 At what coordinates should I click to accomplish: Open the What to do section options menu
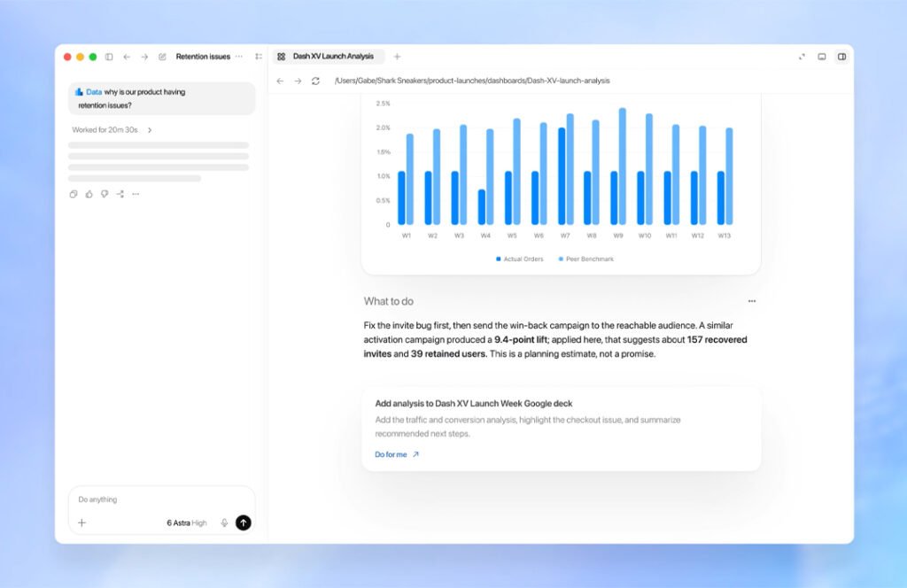click(752, 301)
